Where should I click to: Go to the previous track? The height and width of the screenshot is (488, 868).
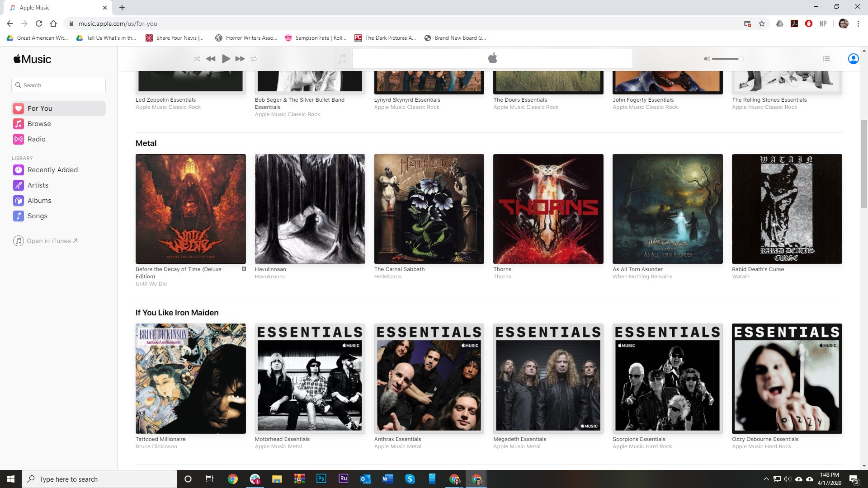(x=211, y=59)
